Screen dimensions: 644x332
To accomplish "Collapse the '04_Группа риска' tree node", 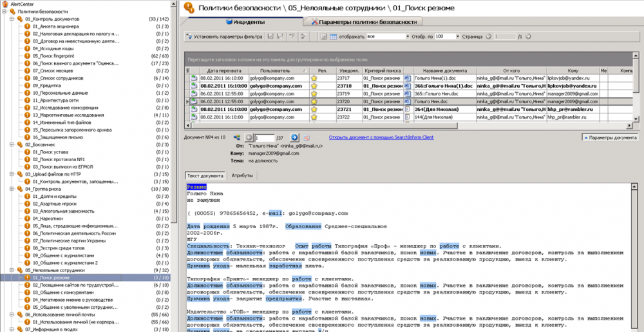I will coord(12,189).
